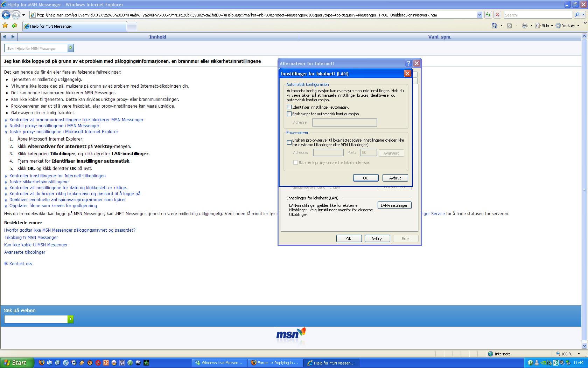Close LAN settings dialog with red X

pyautogui.click(x=407, y=73)
